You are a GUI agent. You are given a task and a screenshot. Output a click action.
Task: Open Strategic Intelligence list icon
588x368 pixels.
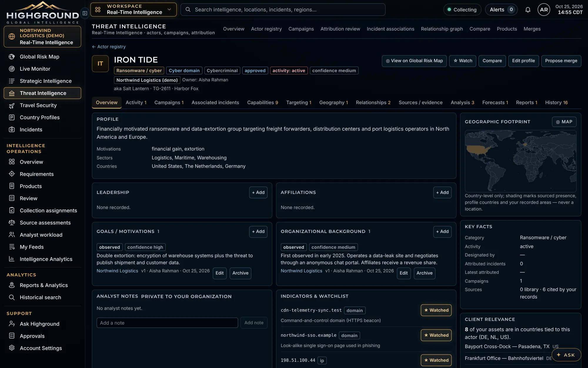[x=12, y=81]
